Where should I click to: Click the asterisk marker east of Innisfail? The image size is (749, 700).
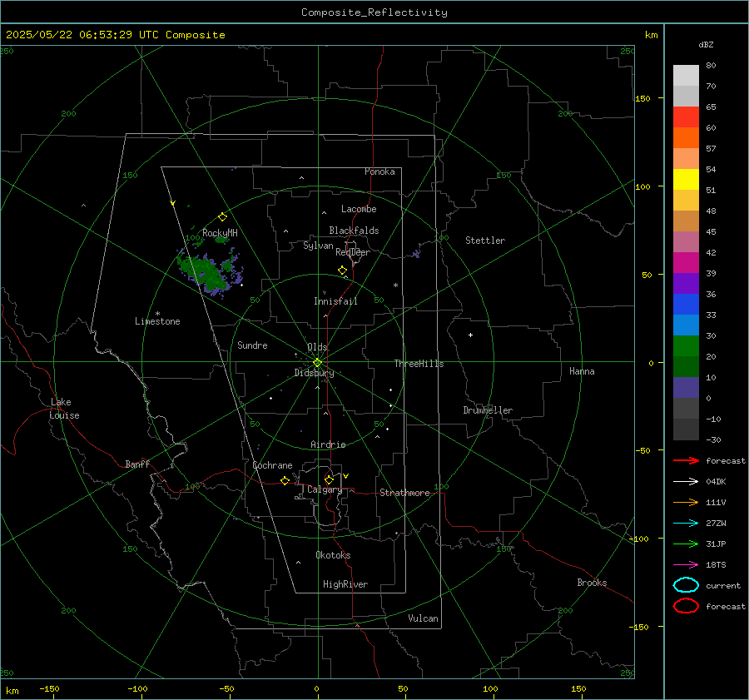tap(395, 285)
